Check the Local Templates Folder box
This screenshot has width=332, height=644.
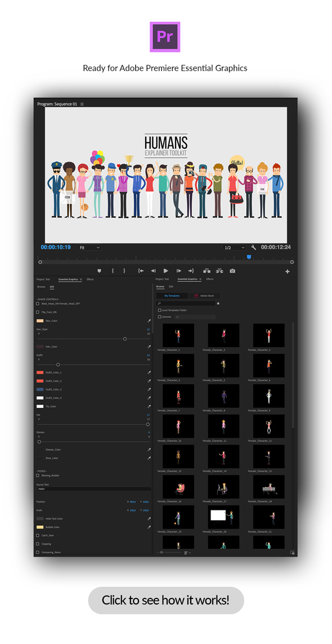coord(160,310)
